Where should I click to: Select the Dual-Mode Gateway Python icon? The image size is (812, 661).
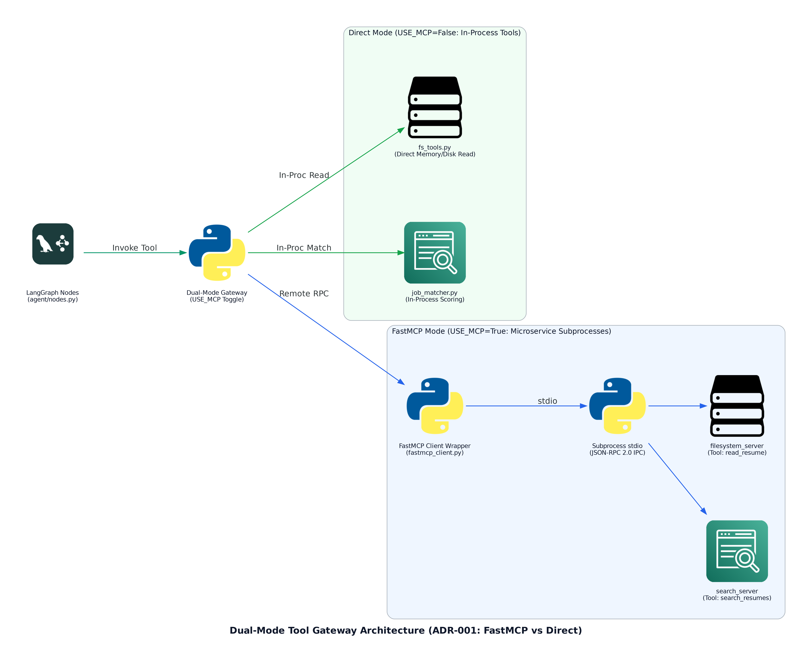(217, 253)
